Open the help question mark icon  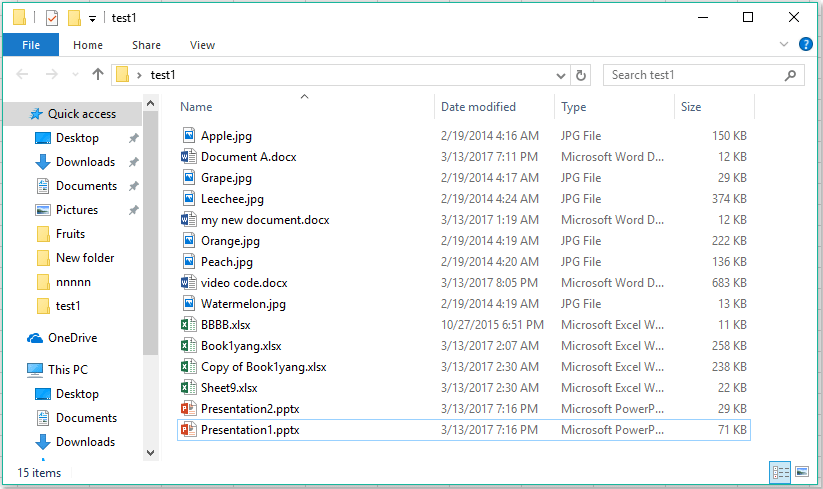804,45
